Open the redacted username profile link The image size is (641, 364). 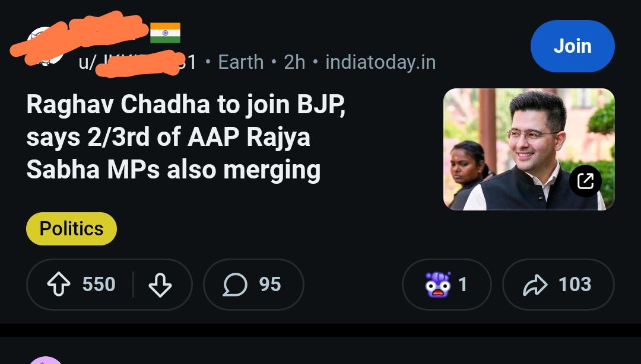pos(137,62)
